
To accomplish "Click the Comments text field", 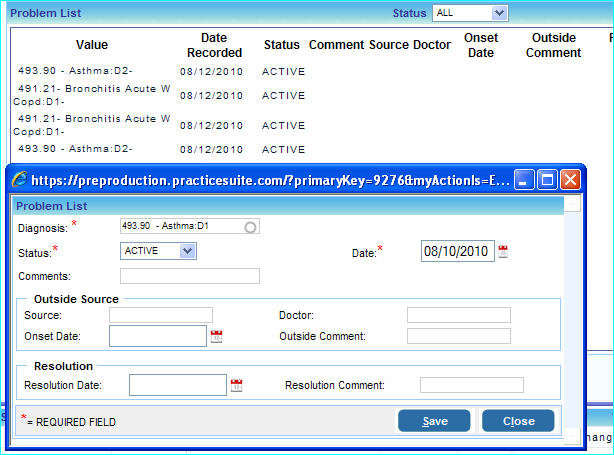I will pyautogui.click(x=189, y=276).
